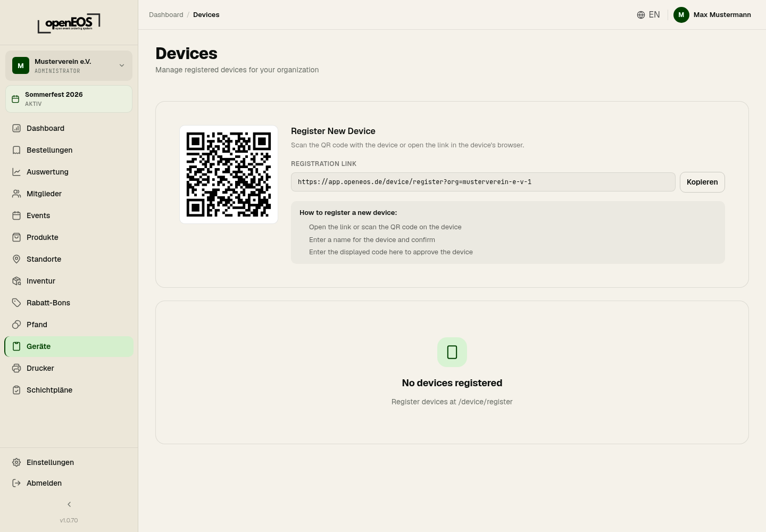Click the openEOS logo
Image resolution: width=766 pixels, height=532 pixels.
click(x=69, y=23)
